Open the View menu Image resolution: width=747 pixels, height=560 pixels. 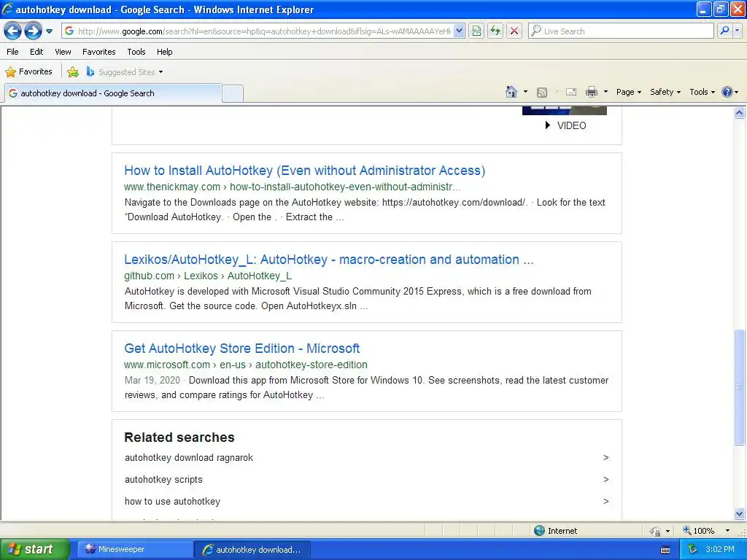tap(63, 52)
